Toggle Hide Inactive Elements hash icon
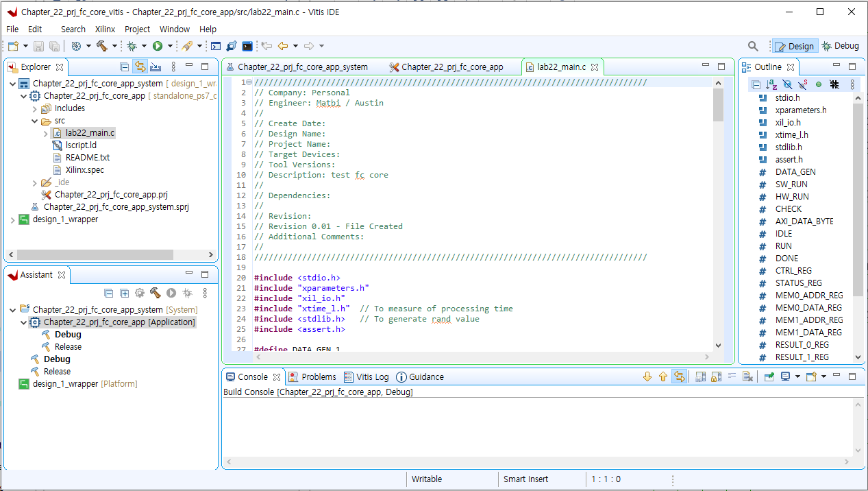The height and width of the screenshot is (491, 868). coord(834,84)
